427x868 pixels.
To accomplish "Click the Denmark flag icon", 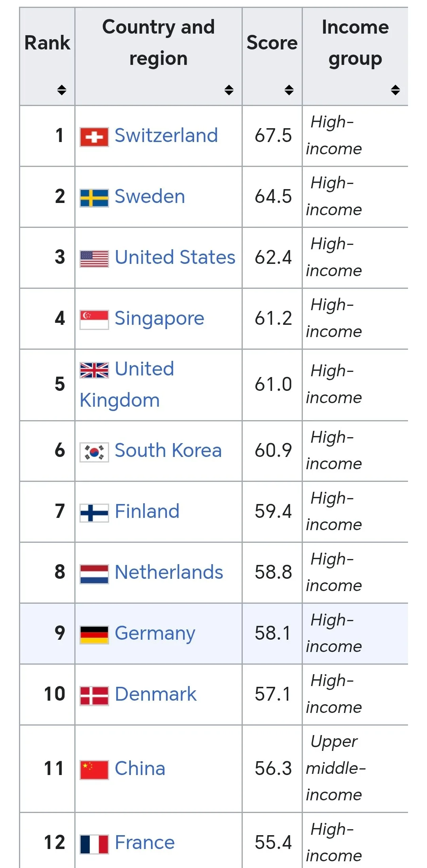I will point(94,696).
